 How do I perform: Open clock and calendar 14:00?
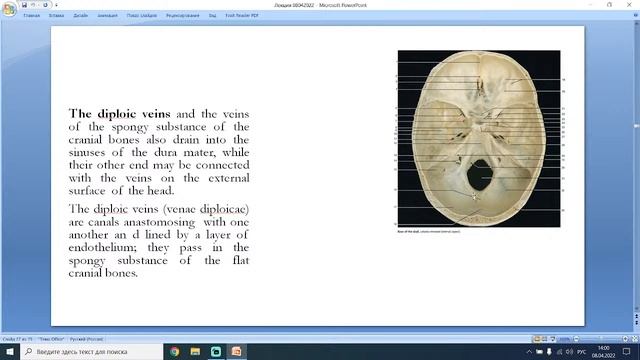[x=603, y=351]
